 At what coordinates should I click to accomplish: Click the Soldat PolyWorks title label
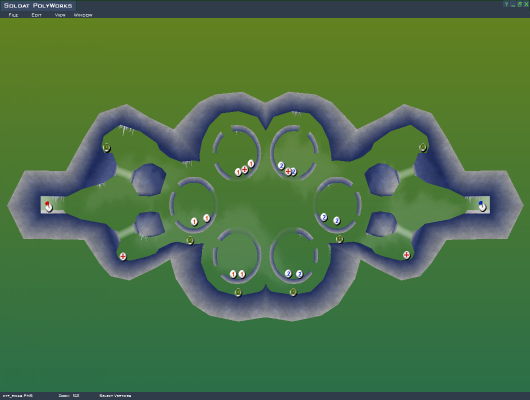[38, 5]
